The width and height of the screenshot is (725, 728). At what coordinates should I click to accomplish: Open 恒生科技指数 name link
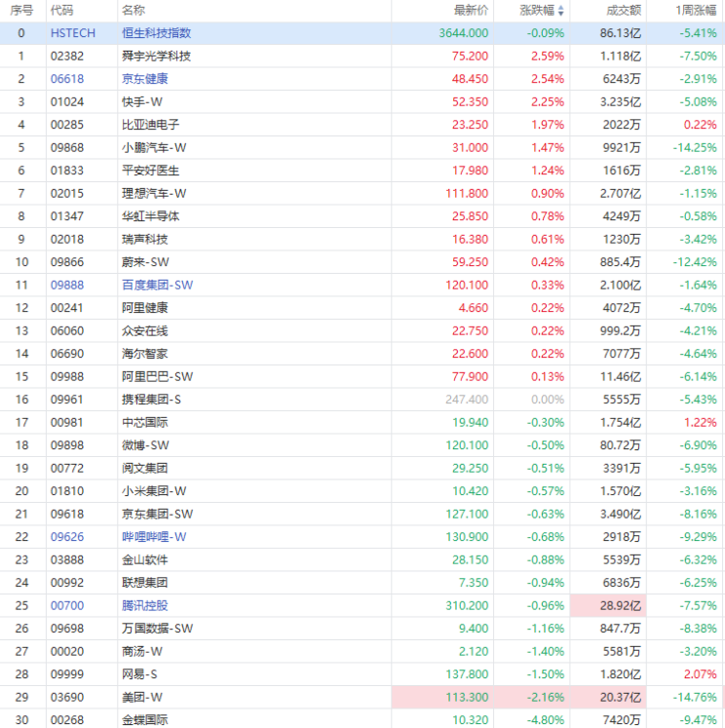[x=157, y=33]
